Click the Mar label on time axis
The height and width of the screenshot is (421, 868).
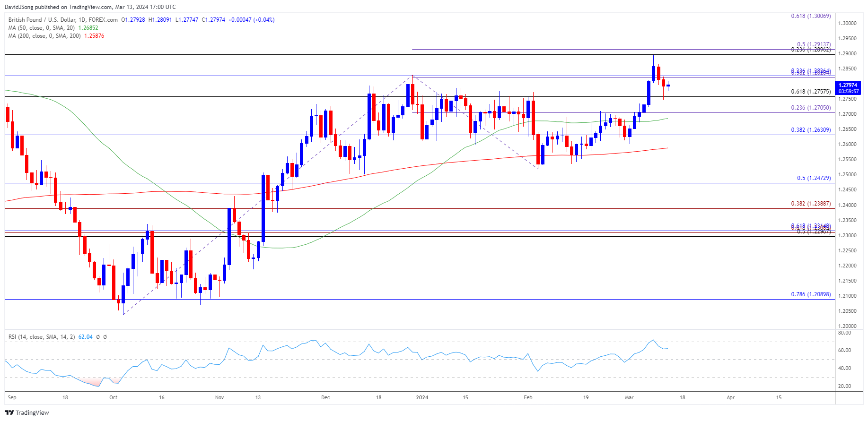[x=629, y=397]
